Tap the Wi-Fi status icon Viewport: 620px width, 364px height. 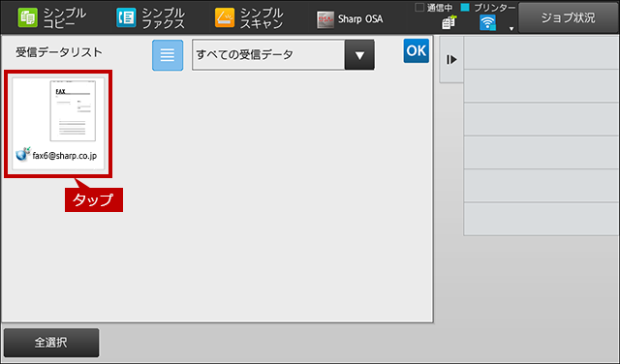(487, 22)
